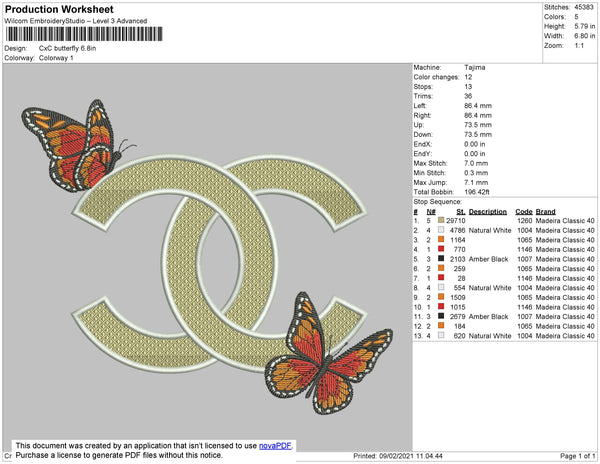Click the width value '6.80 in'
This screenshot has height=464, width=600.
pyautogui.click(x=584, y=36)
